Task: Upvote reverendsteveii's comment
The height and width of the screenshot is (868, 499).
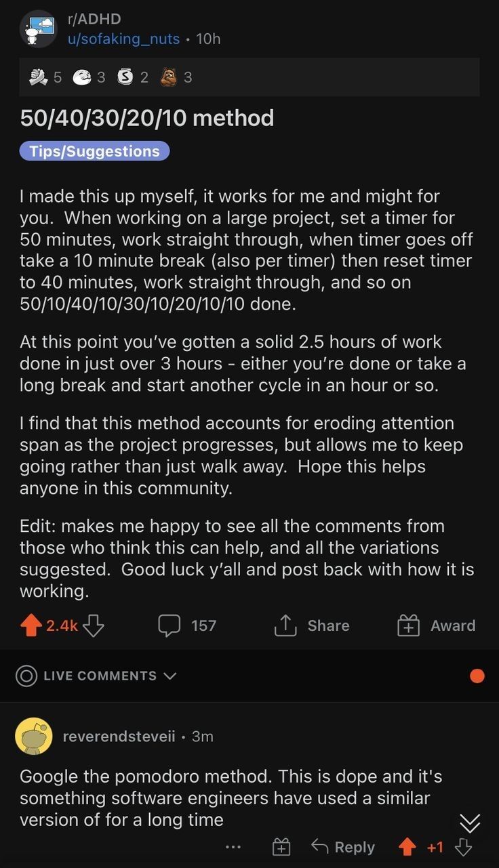Action: click(x=407, y=846)
